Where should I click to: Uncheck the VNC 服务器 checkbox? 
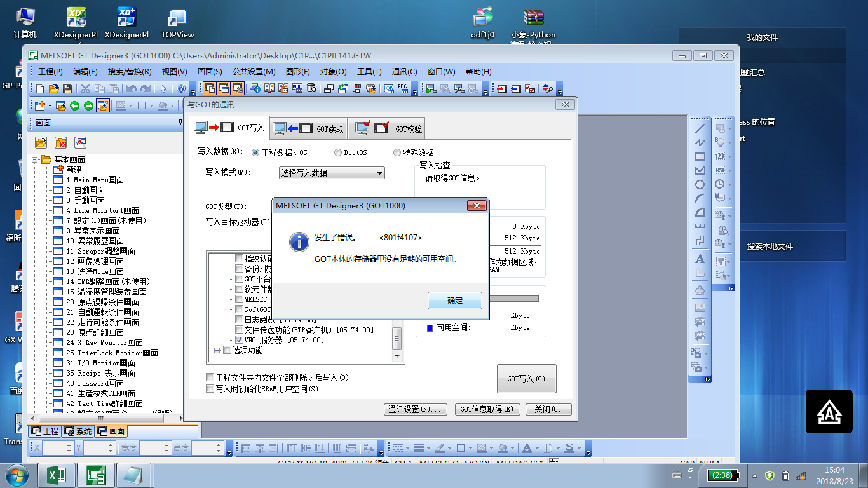click(x=239, y=340)
